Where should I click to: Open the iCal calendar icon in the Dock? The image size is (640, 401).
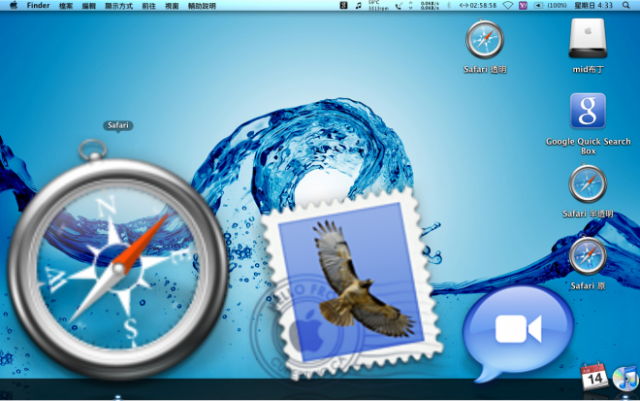(x=594, y=376)
